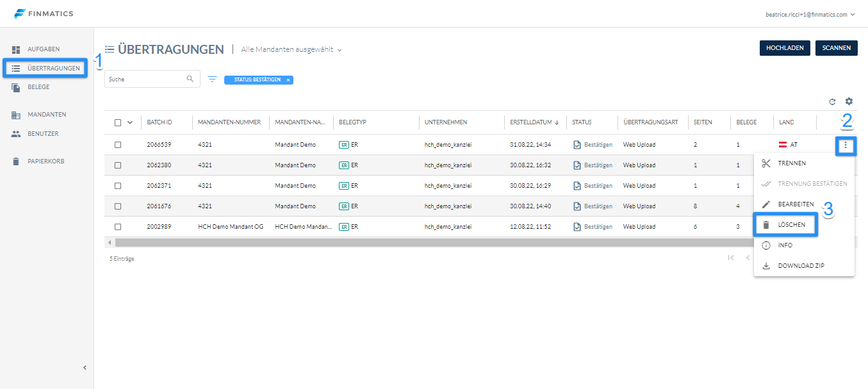Tick the checkbox for batch 2062380
This screenshot has width=868, height=389.
pyautogui.click(x=118, y=165)
